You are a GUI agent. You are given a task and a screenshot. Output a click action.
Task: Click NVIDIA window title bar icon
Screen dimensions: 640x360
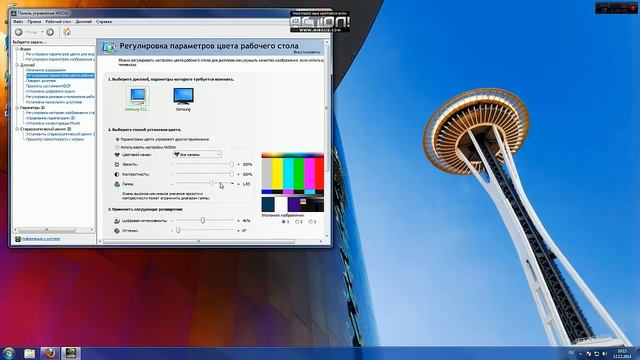pos(14,13)
